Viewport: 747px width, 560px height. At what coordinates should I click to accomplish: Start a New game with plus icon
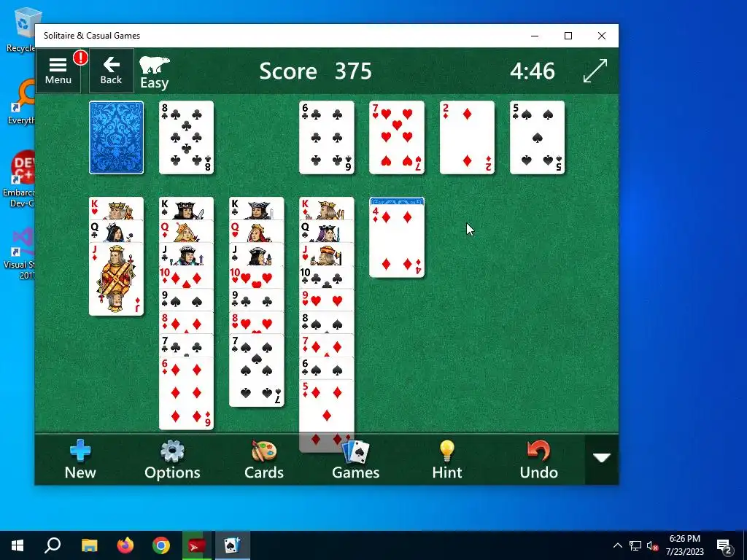[x=80, y=459]
